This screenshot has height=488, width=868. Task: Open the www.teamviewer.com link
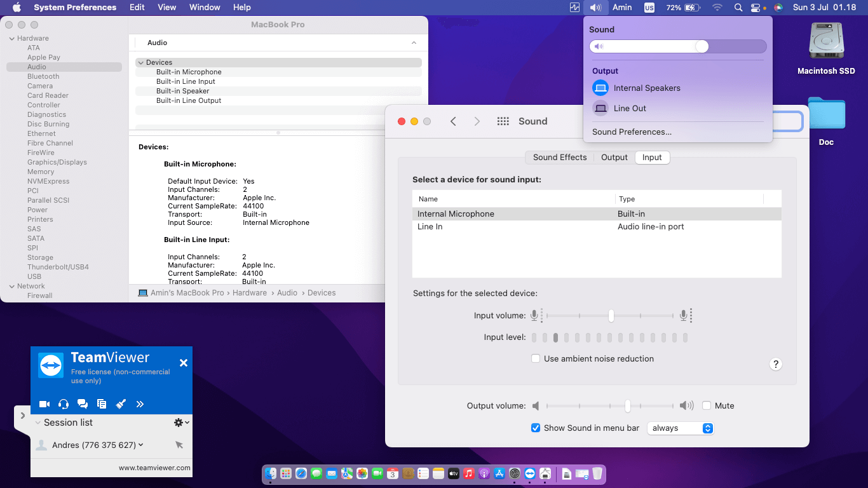coord(154,468)
